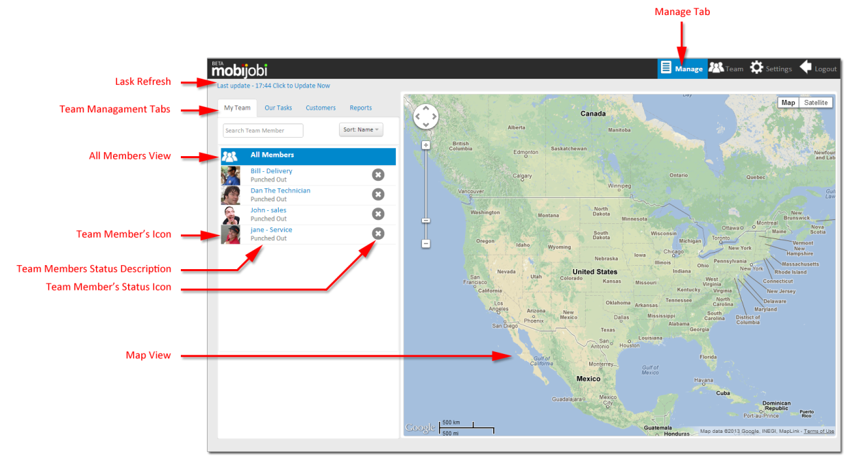
Task: Open the Team section in header
Action: point(726,68)
